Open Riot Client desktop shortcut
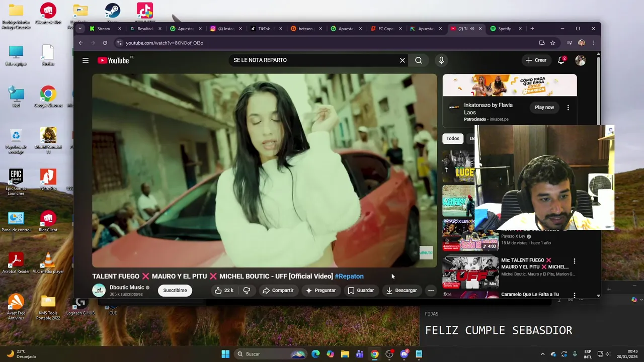The image size is (644, 362). point(48,222)
